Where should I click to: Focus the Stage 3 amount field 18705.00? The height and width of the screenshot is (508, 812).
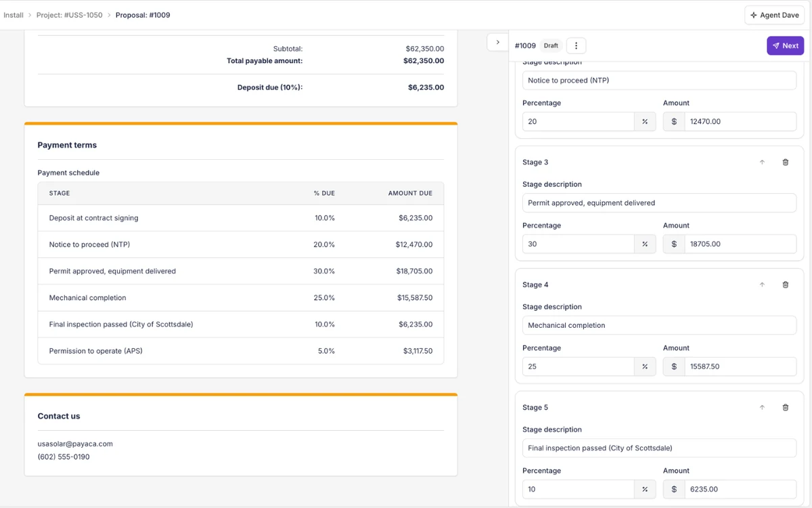point(740,244)
